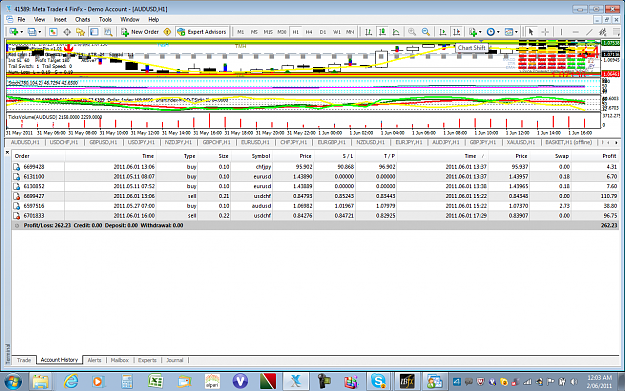Select the Crosshair tool

[x=545, y=32]
